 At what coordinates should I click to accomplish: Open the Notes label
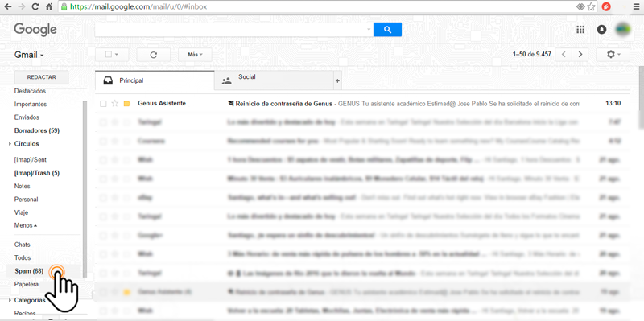(23, 186)
